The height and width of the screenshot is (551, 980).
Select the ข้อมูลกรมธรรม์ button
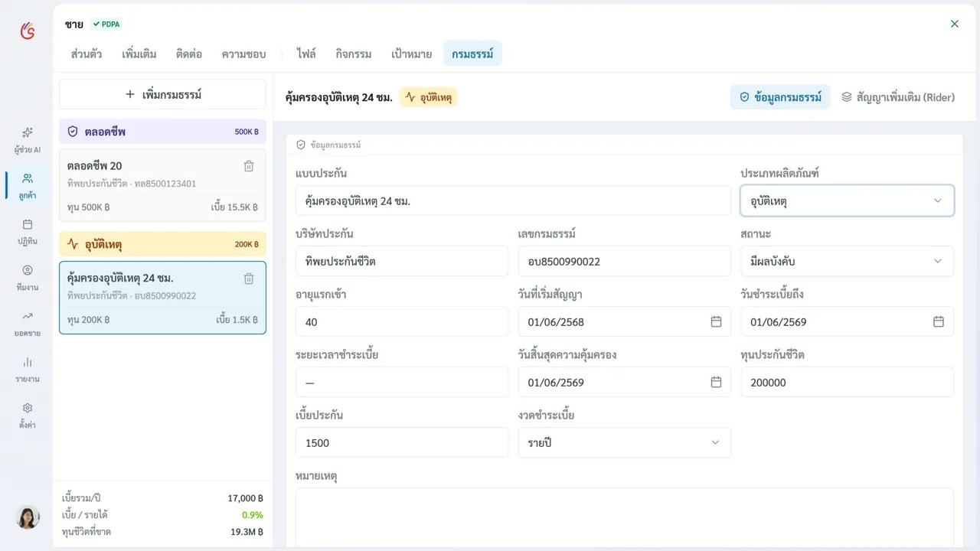[x=779, y=97]
